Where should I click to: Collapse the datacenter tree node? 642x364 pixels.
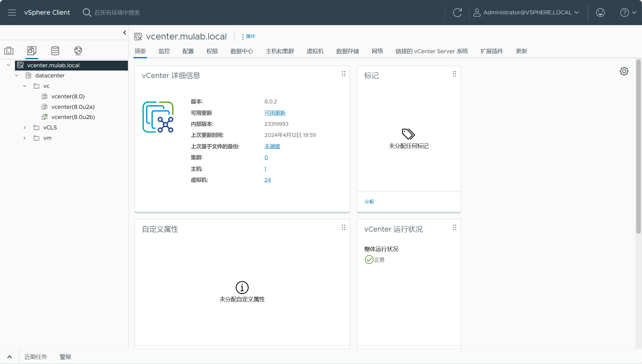[x=17, y=76]
